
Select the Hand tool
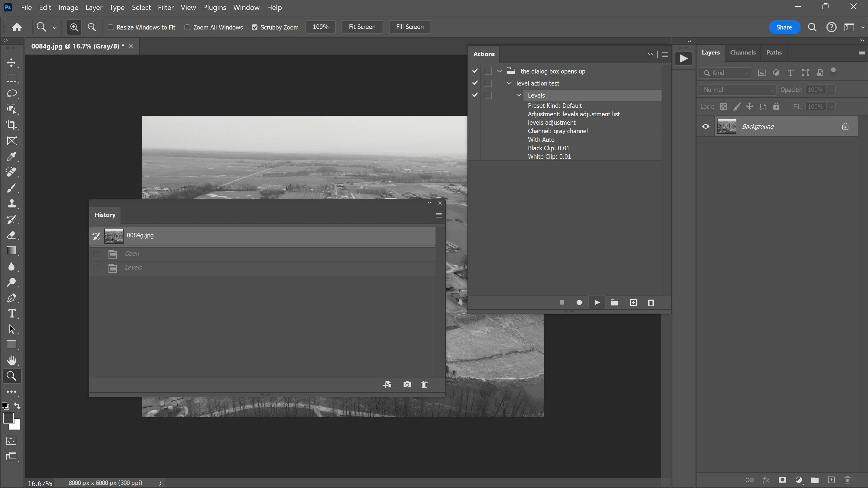11,360
